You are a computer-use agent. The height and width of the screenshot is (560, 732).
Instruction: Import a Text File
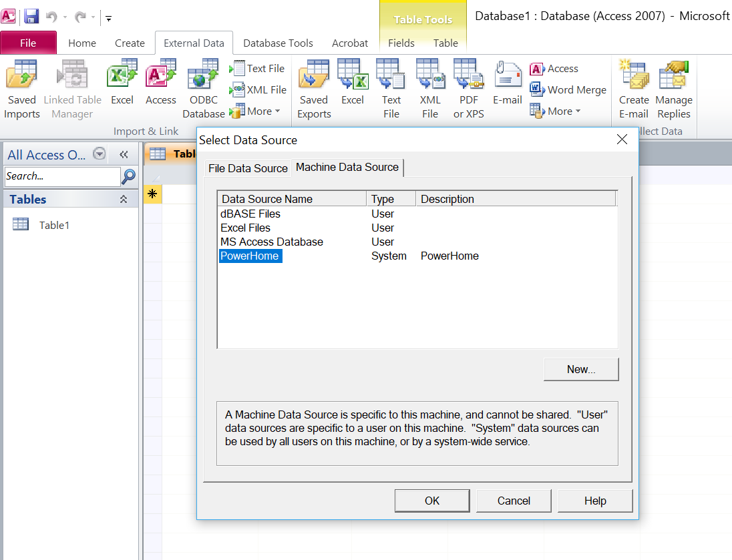(257, 68)
